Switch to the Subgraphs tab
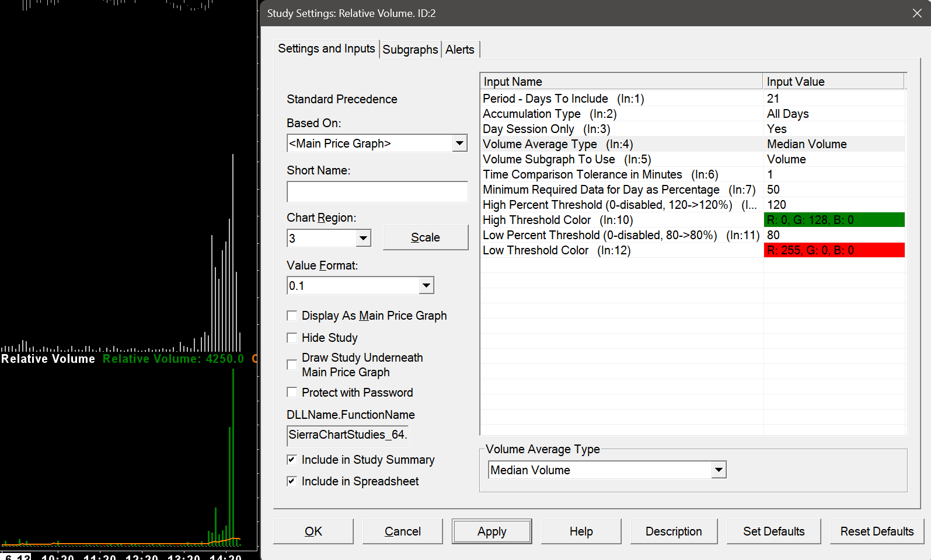This screenshot has width=931, height=560. point(410,50)
